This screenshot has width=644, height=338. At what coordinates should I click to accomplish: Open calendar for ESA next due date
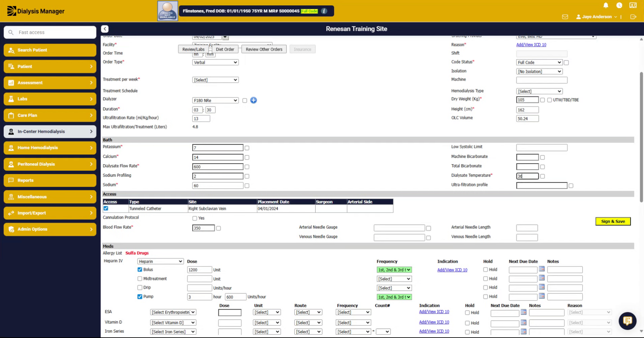[x=524, y=312]
